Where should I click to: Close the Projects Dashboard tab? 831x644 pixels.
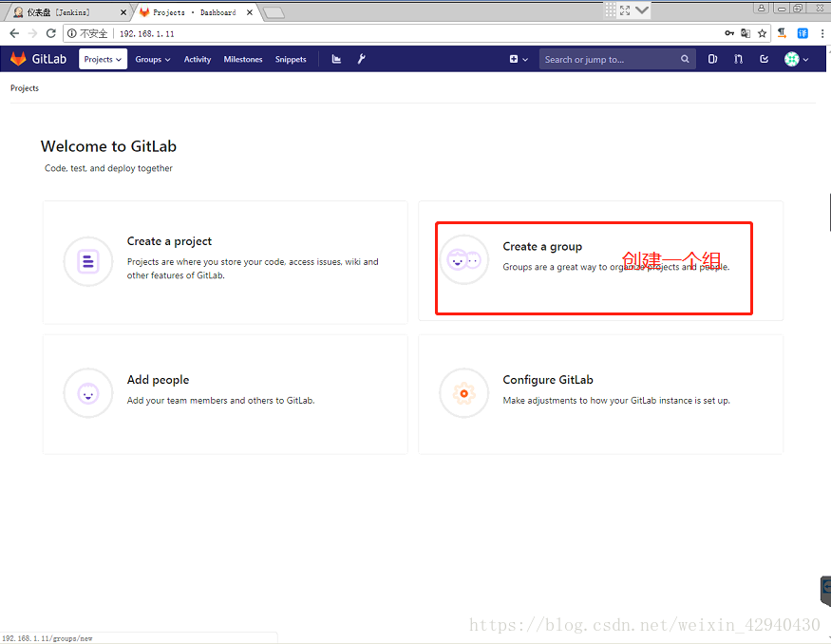tap(250, 12)
